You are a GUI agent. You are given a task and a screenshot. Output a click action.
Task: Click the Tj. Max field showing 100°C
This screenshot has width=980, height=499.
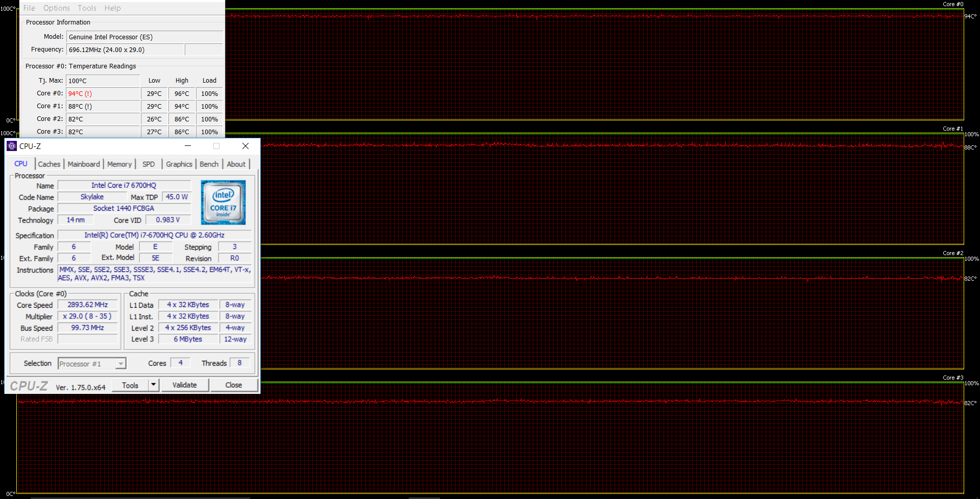click(x=103, y=81)
